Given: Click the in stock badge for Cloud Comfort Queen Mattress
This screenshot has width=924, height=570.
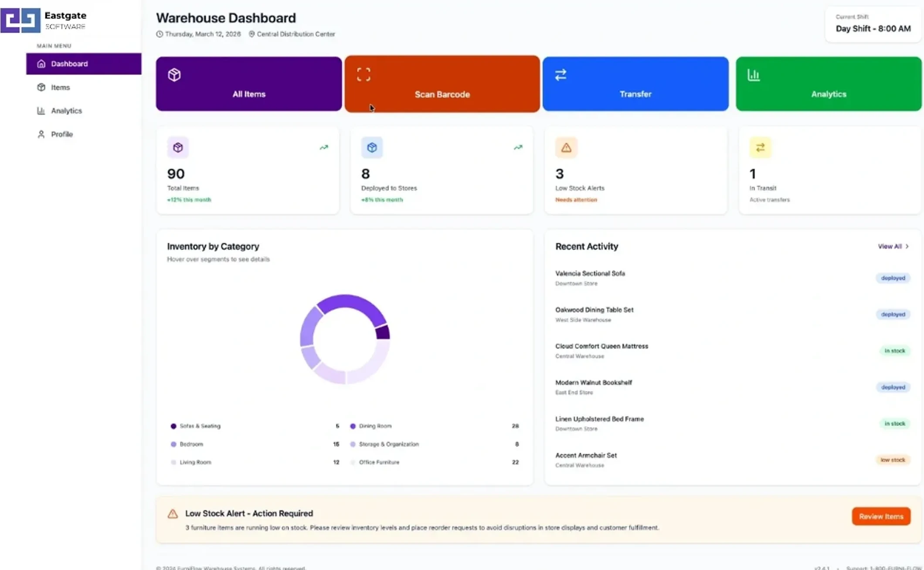Looking at the screenshot, I should pos(894,351).
